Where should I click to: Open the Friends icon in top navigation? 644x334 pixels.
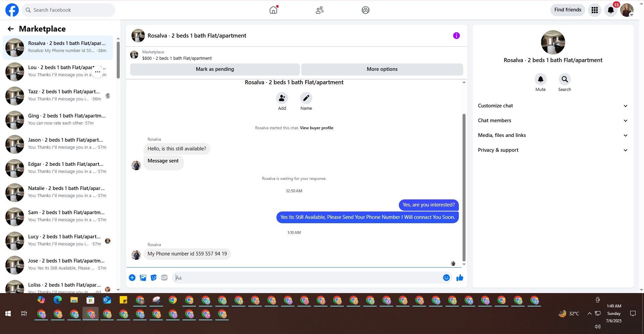[320, 10]
